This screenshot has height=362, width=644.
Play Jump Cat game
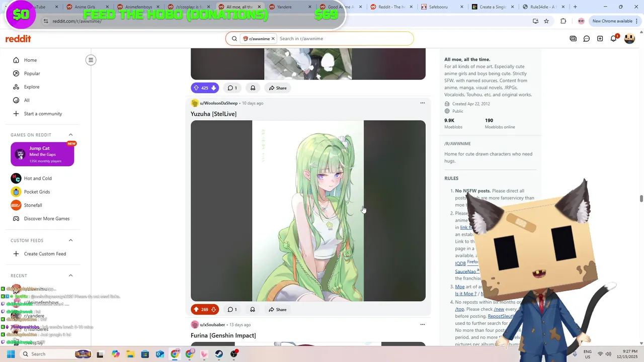coord(42,154)
